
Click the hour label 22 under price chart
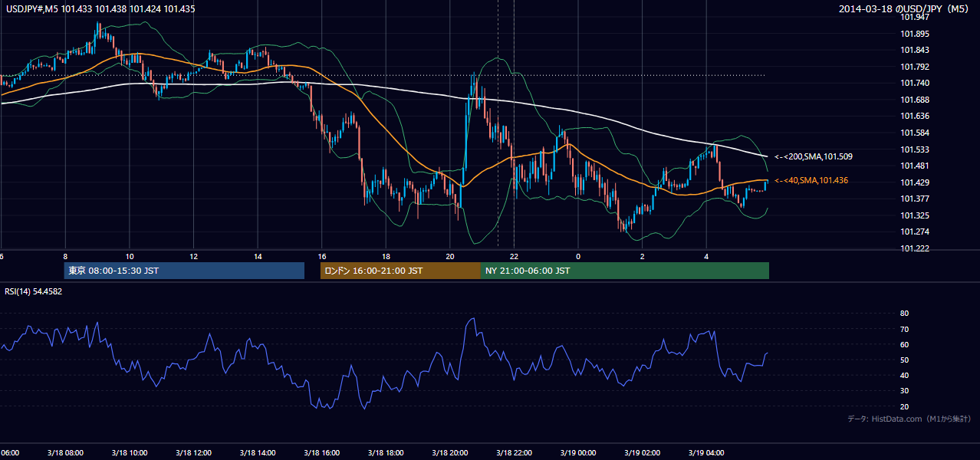click(514, 257)
